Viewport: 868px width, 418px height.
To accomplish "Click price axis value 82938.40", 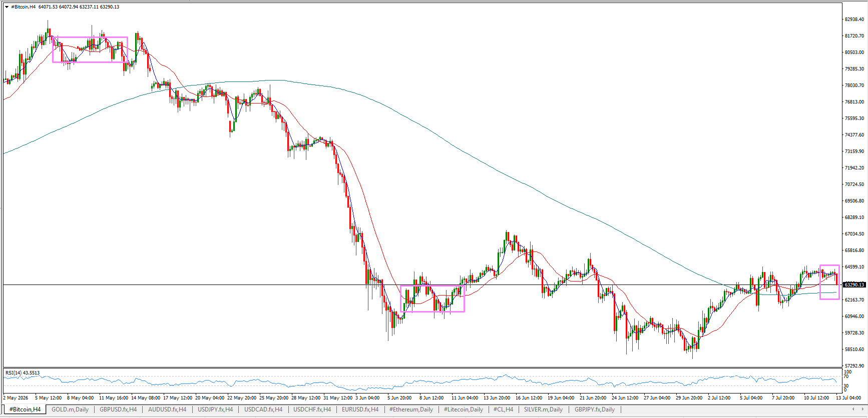I will click(854, 19).
